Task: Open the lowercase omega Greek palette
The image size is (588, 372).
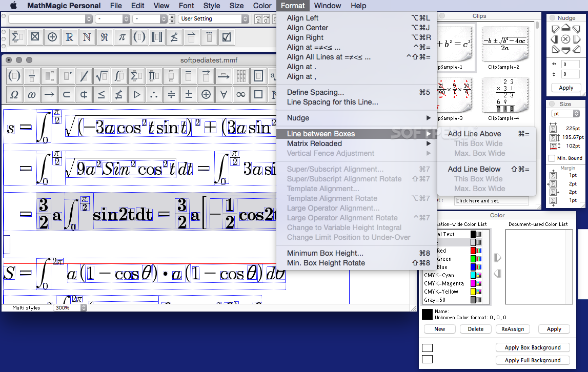Action: tap(32, 94)
